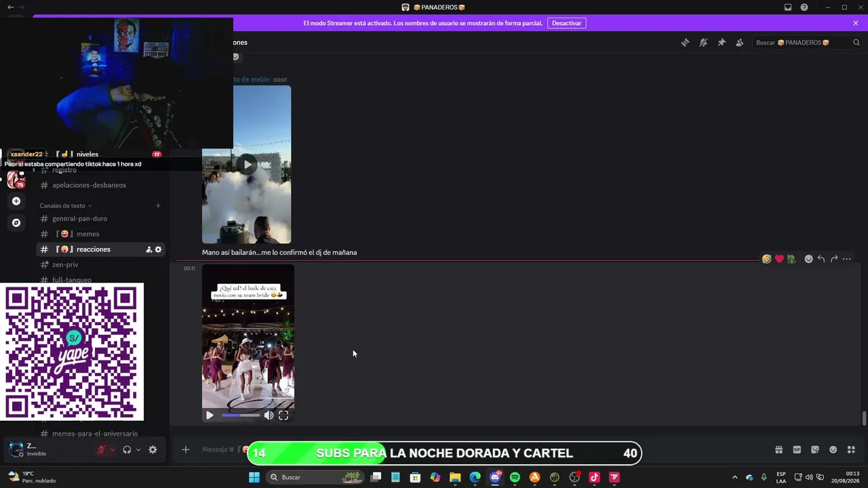Open File Explorer from the taskbar
This screenshot has height=488, width=868.
pyautogui.click(x=455, y=477)
